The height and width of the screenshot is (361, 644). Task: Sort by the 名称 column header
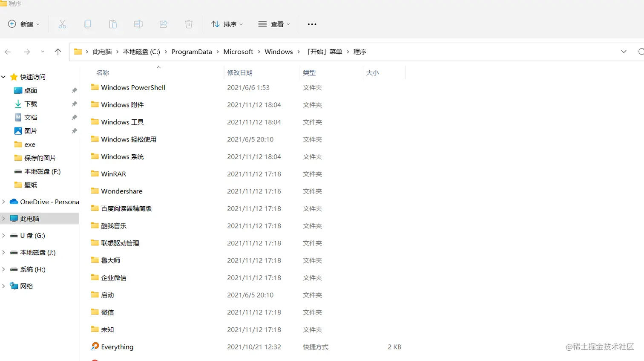click(103, 73)
